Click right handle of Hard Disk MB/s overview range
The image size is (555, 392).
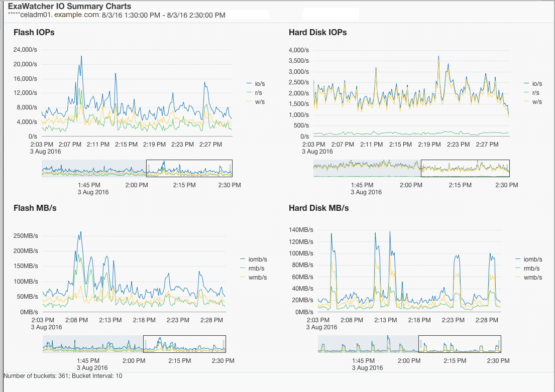499,344
